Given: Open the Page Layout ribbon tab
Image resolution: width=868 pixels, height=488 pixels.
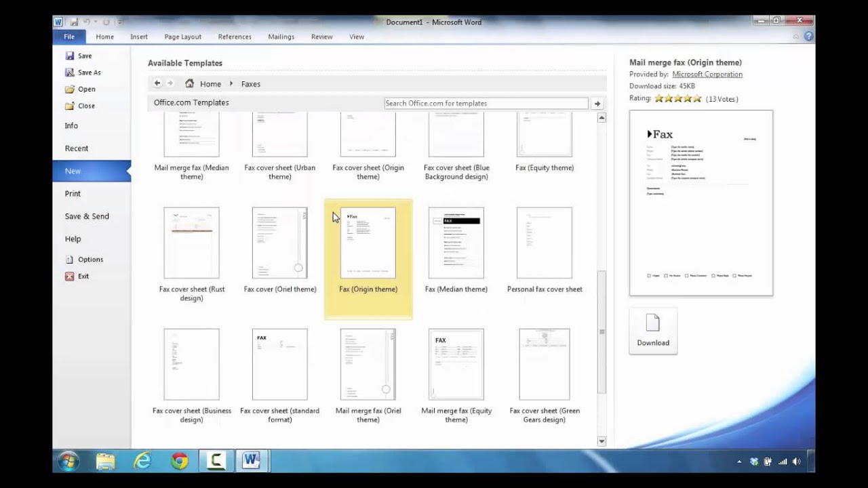Looking at the screenshot, I should pos(182,37).
